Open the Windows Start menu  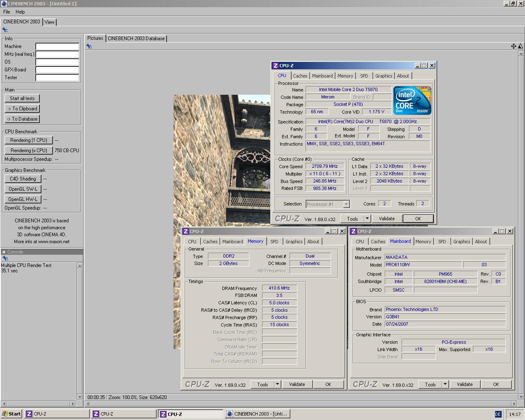tap(11, 414)
